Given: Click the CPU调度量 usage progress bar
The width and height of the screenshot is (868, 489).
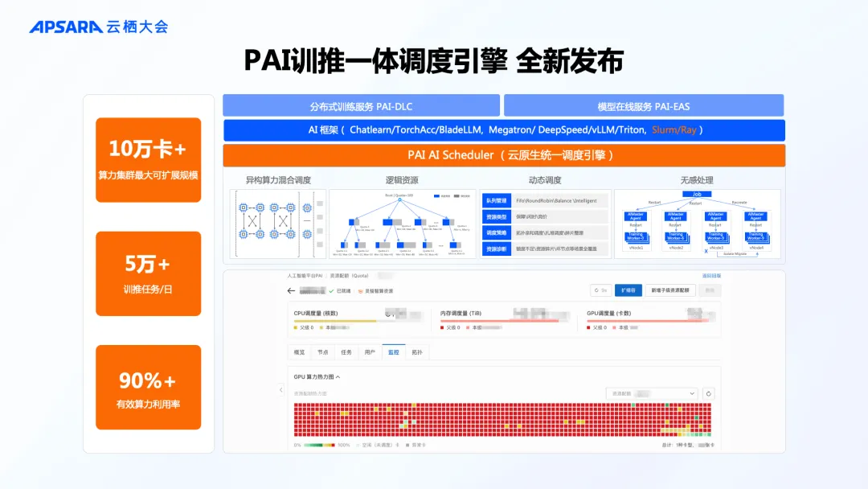Looking at the screenshot, I should tap(358, 321).
